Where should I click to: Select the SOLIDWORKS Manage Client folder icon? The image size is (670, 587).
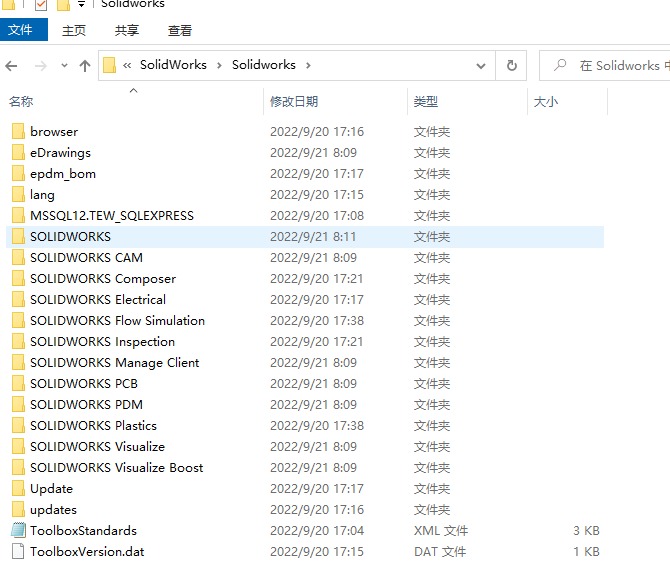click(18, 363)
